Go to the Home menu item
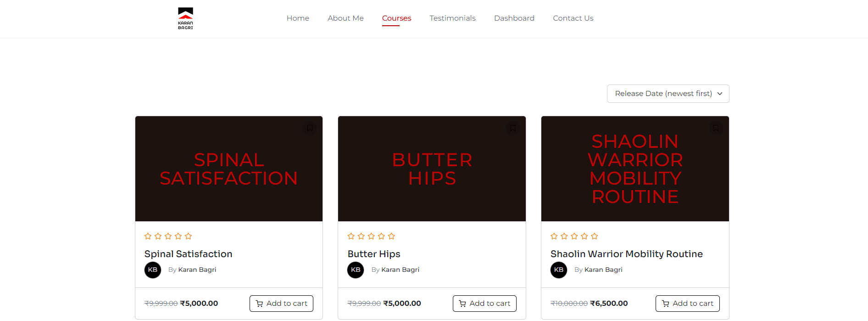This screenshot has width=868, height=321. tap(298, 18)
